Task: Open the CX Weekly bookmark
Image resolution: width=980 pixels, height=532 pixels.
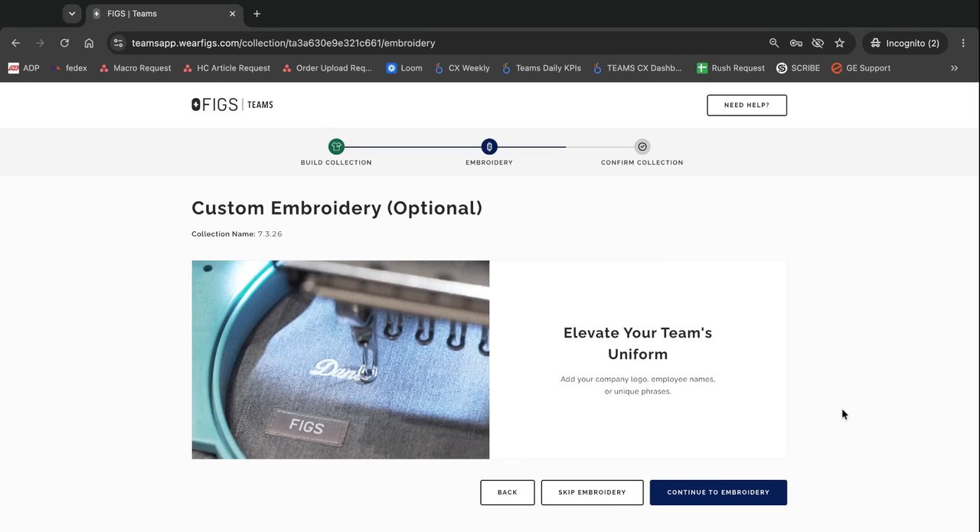Action: point(462,68)
